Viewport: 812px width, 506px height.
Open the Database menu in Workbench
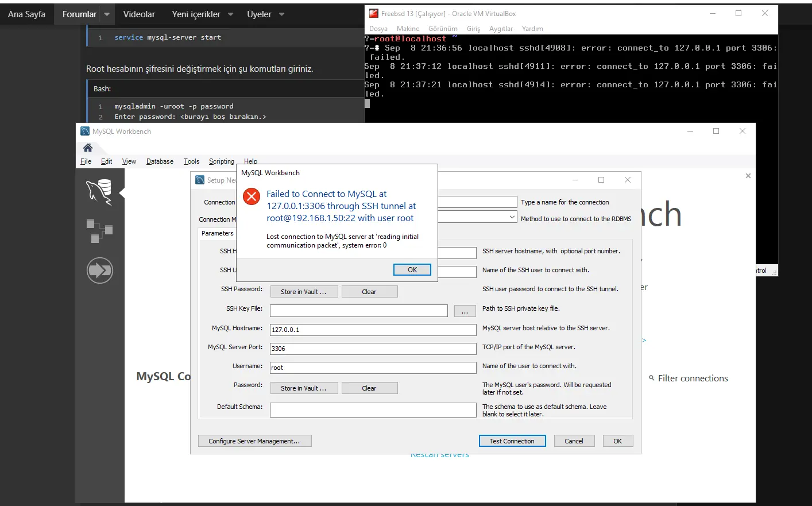160,161
